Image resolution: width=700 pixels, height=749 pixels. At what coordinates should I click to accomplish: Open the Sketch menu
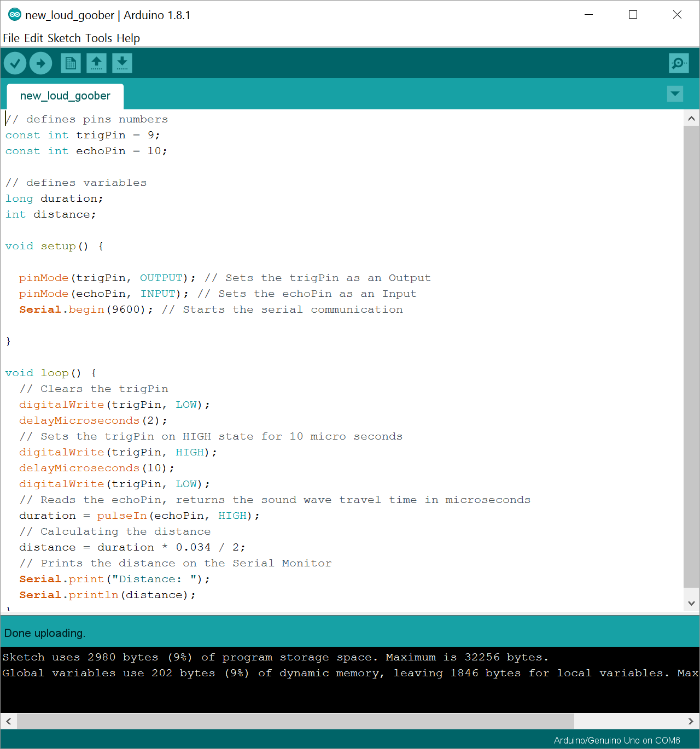point(64,38)
